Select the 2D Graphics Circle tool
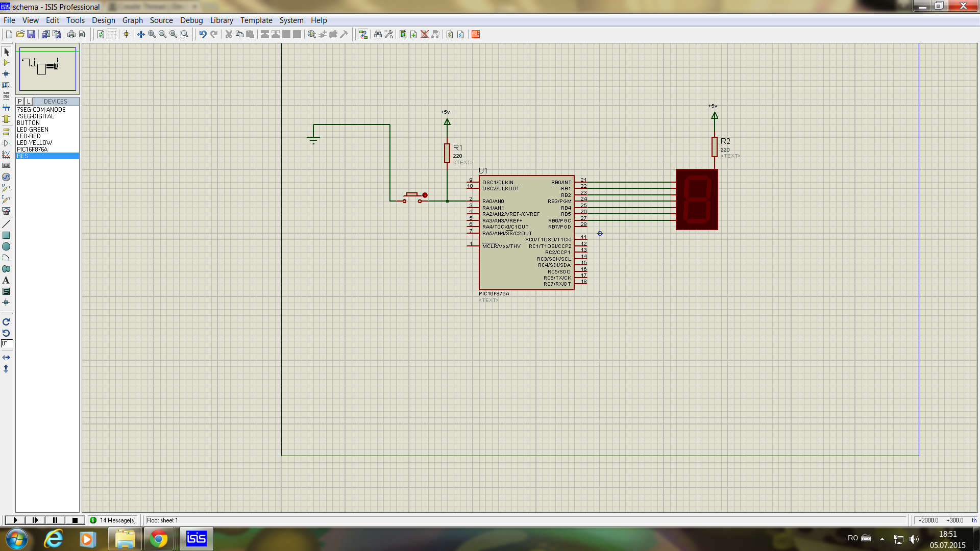The image size is (980, 551). [x=6, y=246]
